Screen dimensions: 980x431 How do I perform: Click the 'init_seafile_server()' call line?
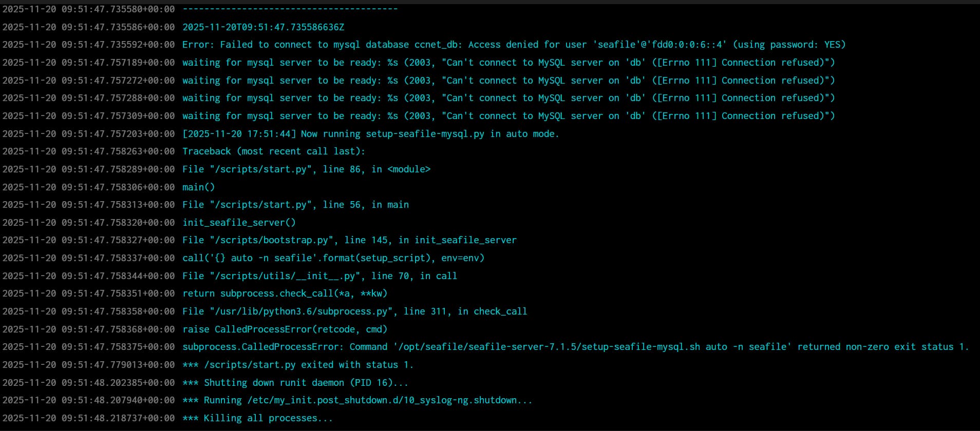click(x=239, y=223)
